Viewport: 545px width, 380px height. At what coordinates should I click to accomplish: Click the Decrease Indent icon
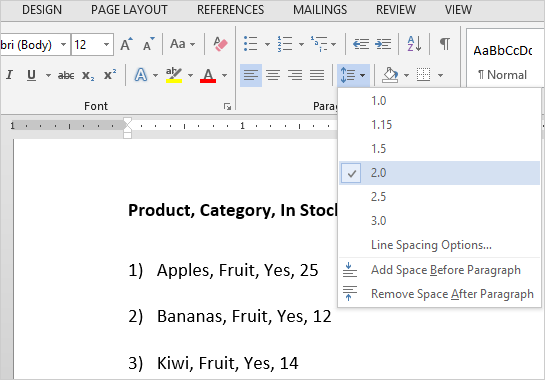pyautogui.click(x=361, y=44)
